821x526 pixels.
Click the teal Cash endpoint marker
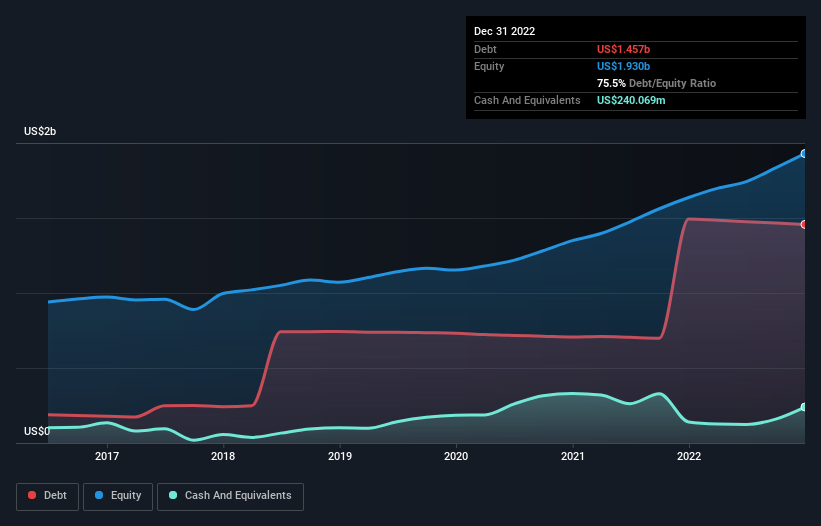pyautogui.click(x=804, y=407)
